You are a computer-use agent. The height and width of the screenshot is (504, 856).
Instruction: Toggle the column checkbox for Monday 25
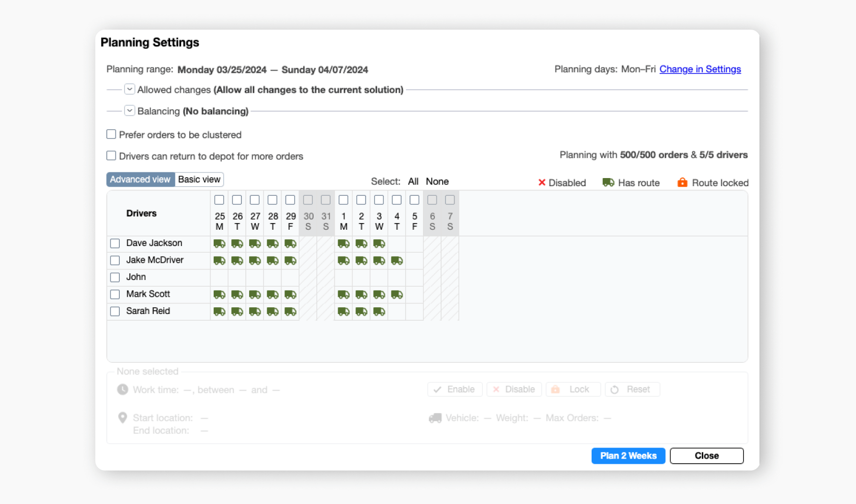pos(219,200)
